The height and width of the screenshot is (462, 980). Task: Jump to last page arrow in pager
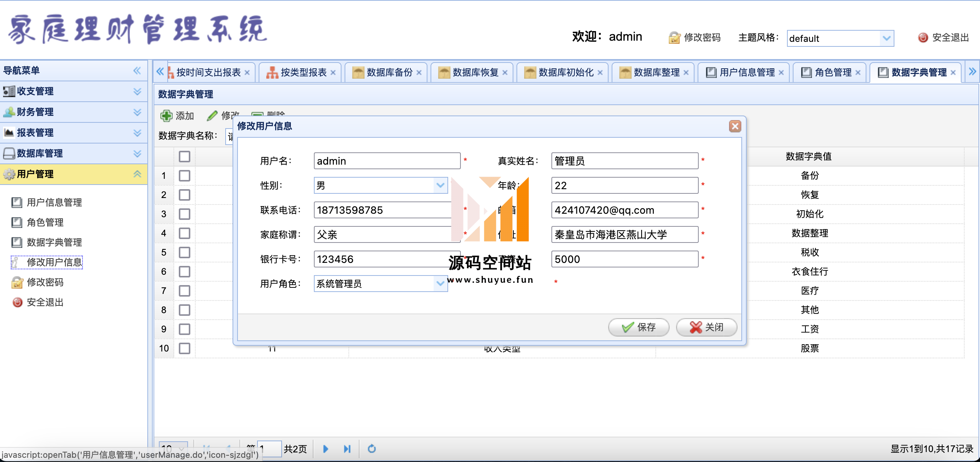point(347,449)
